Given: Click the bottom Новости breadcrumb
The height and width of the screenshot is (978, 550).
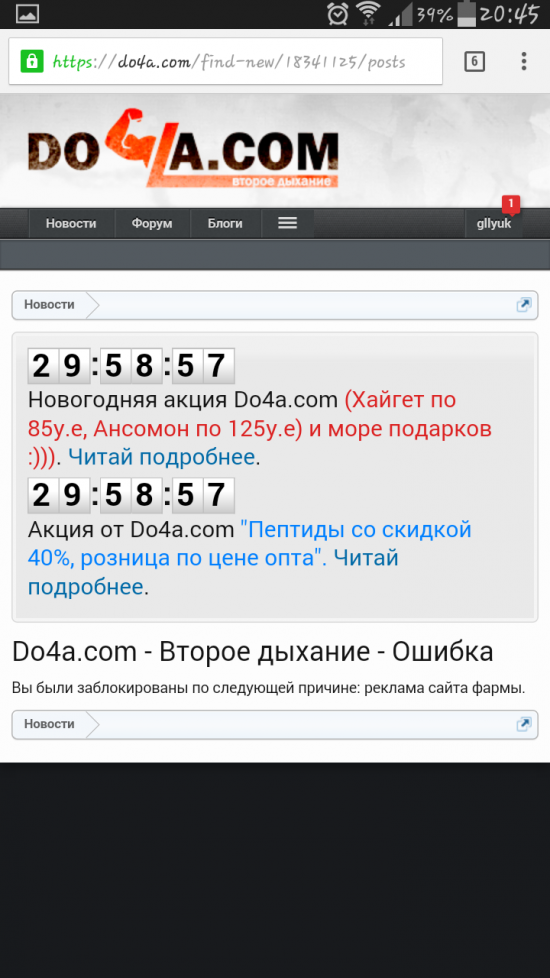Looking at the screenshot, I should pyautogui.click(x=49, y=724).
